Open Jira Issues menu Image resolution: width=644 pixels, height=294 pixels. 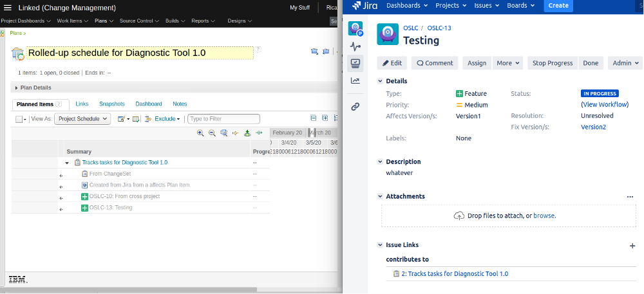click(x=487, y=6)
